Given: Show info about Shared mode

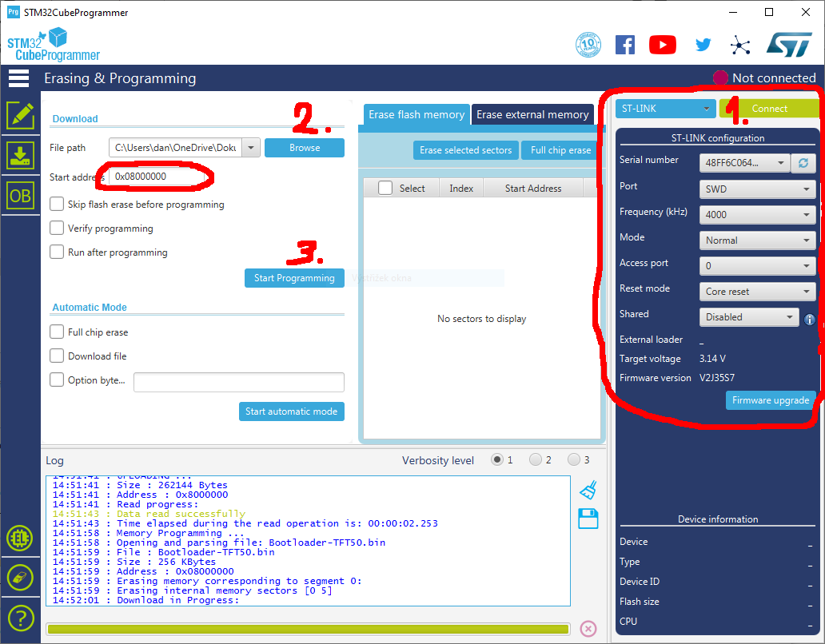Looking at the screenshot, I should click(809, 319).
